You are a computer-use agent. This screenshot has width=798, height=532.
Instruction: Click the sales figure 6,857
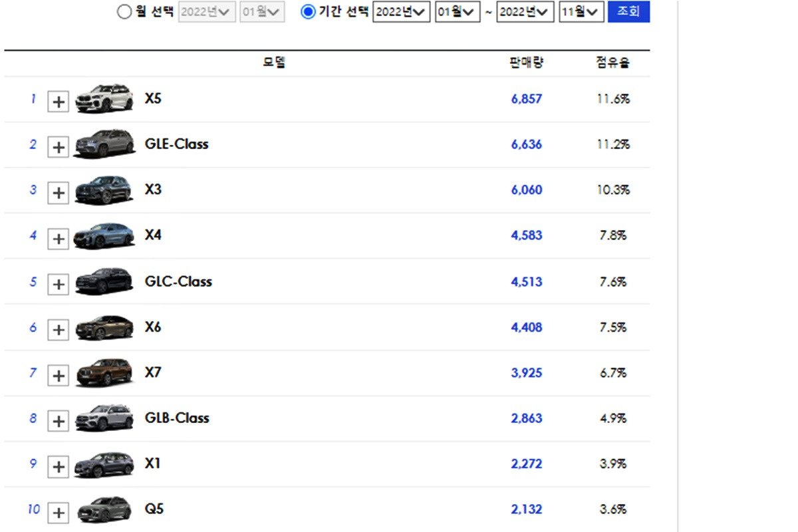pos(527,98)
